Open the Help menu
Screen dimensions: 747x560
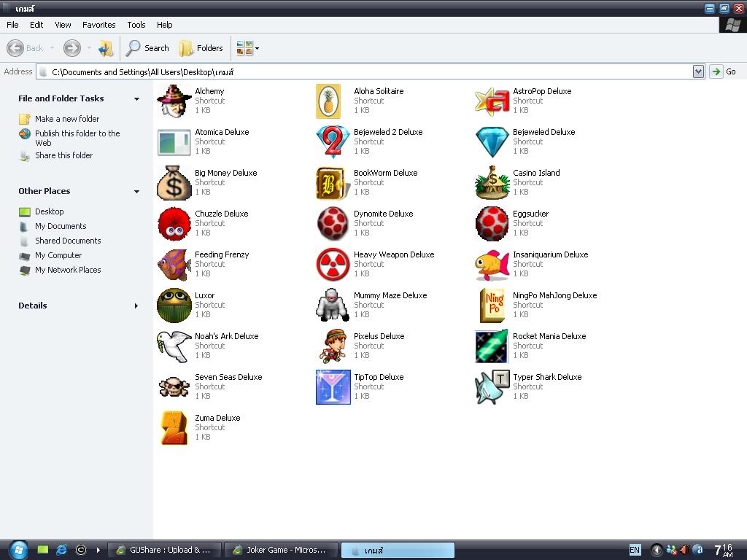pos(165,25)
